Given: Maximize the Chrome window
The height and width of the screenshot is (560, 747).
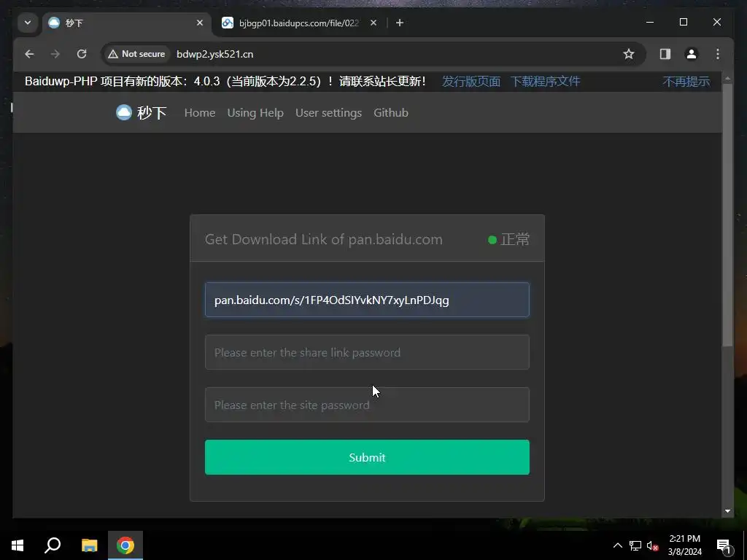Looking at the screenshot, I should pos(683,23).
